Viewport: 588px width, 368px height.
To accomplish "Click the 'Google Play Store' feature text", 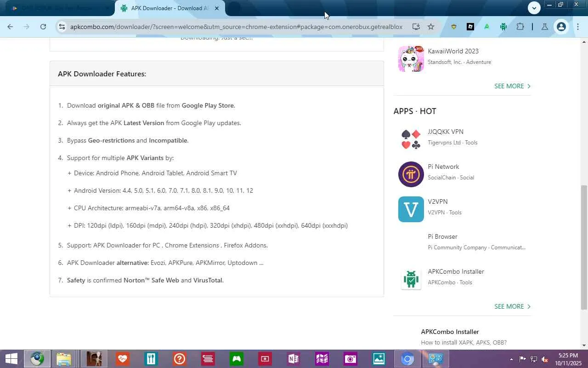I will (208, 105).
